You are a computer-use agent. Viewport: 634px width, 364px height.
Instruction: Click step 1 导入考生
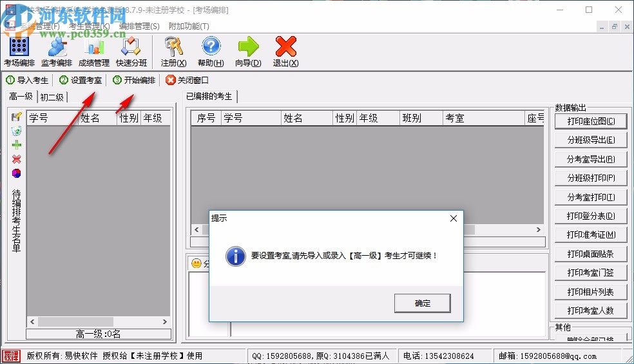coord(27,80)
